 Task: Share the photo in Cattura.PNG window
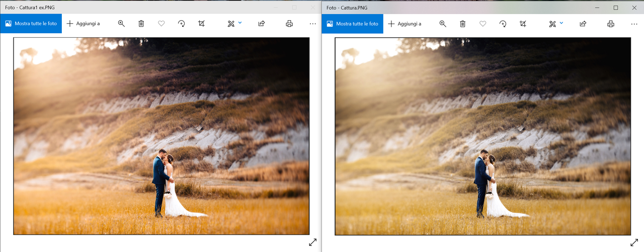click(583, 24)
